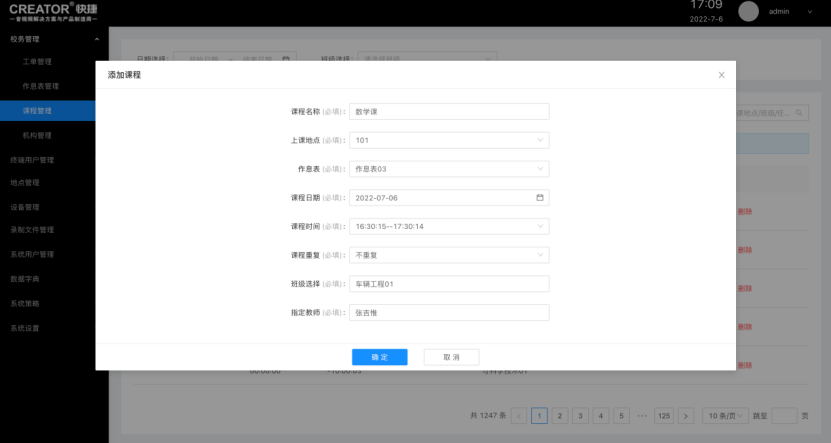Screen dimensions: 831x443
Task: Open the 课程时间 dropdown
Action: [449, 226]
